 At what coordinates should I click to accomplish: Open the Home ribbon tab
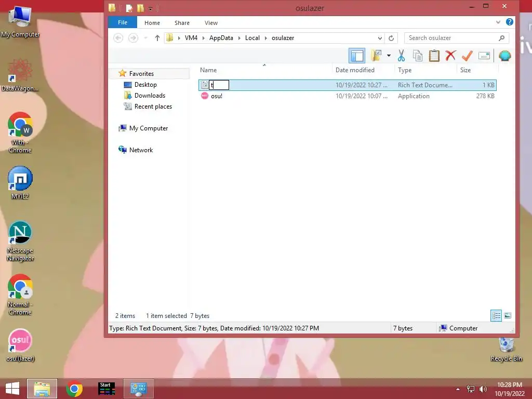point(152,23)
